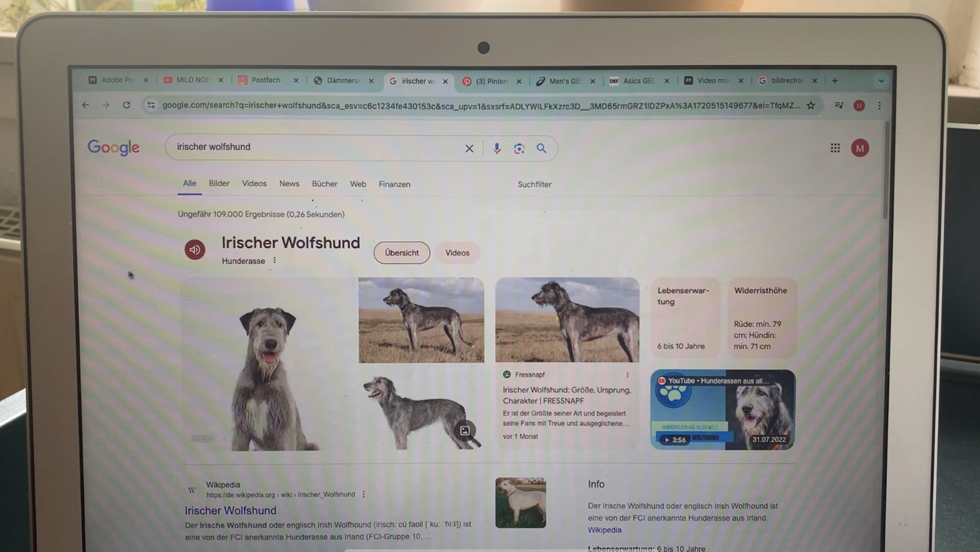Open Google Lens image search icon
The height and width of the screenshot is (552, 980).
pyautogui.click(x=519, y=148)
